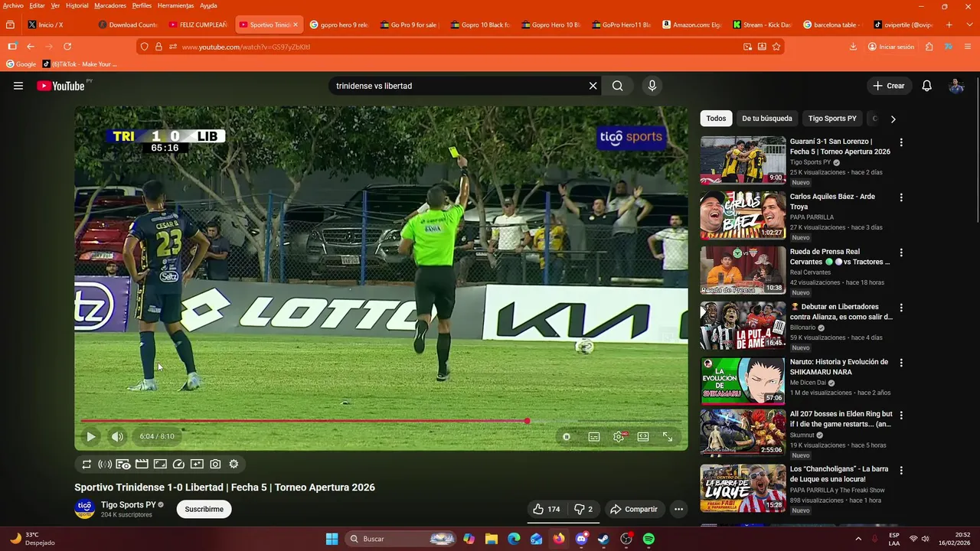Play the paused video

click(90, 436)
